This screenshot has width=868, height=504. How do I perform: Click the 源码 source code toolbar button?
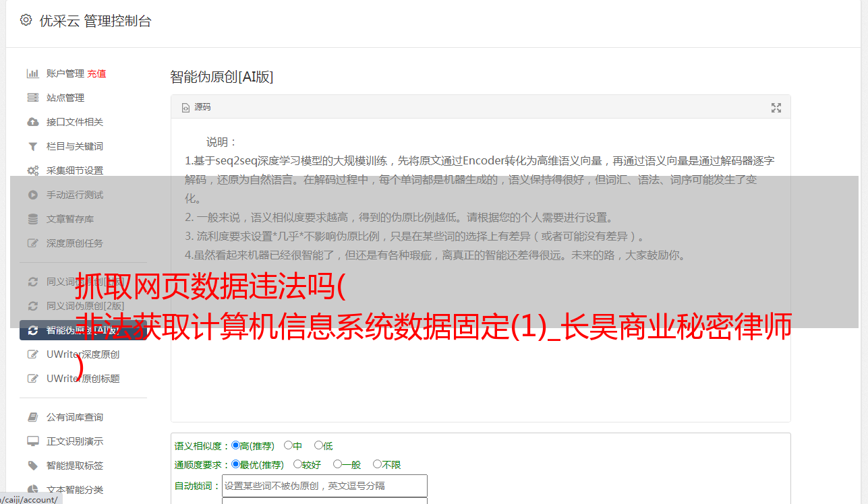pyautogui.click(x=196, y=107)
